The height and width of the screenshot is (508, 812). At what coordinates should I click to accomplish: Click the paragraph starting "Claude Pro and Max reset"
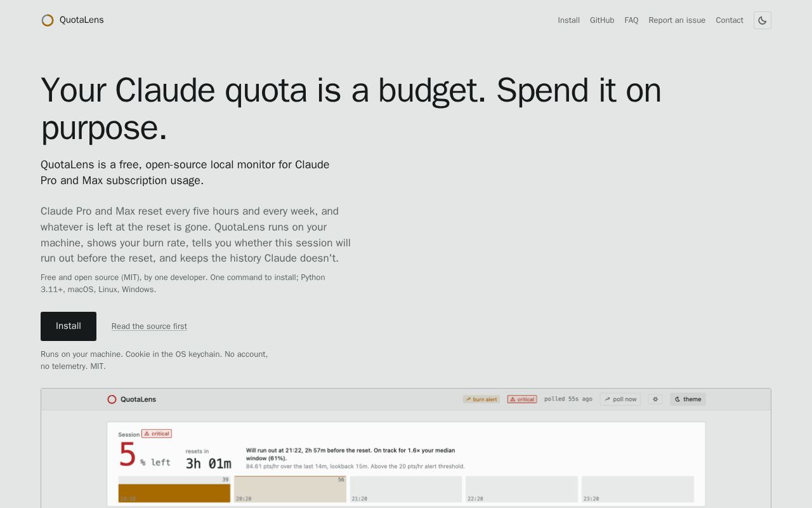[x=195, y=234]
